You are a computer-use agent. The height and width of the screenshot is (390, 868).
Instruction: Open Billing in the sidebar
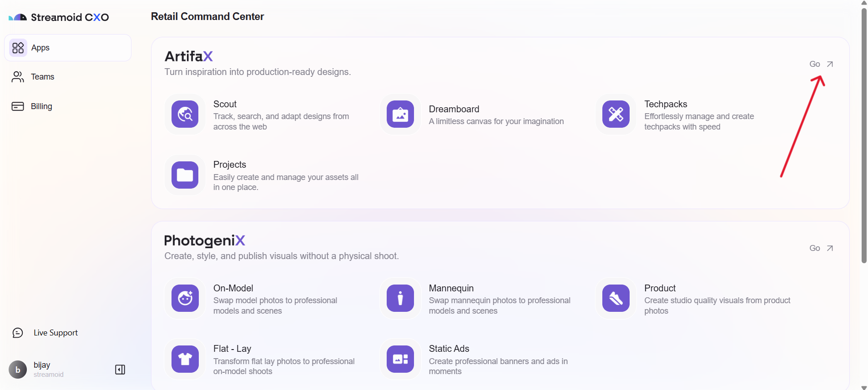point(41,106)
